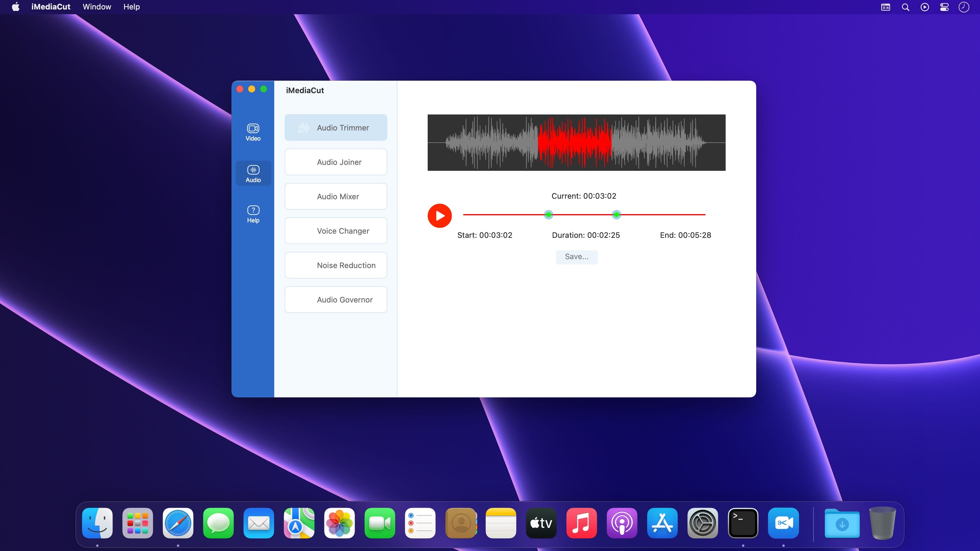Click the red selected waveform region
980x551 pixels.
575,143
